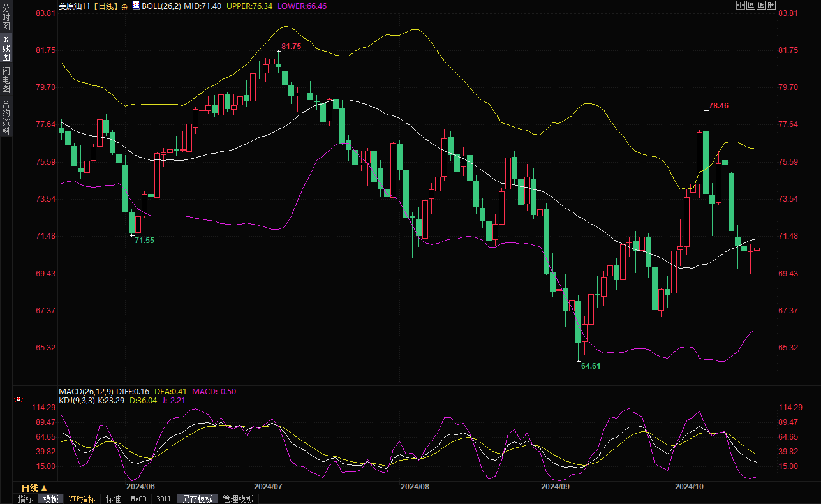Open the 闪电图 side tab
This screenshot has height=504, width=821.
point(6,80)
